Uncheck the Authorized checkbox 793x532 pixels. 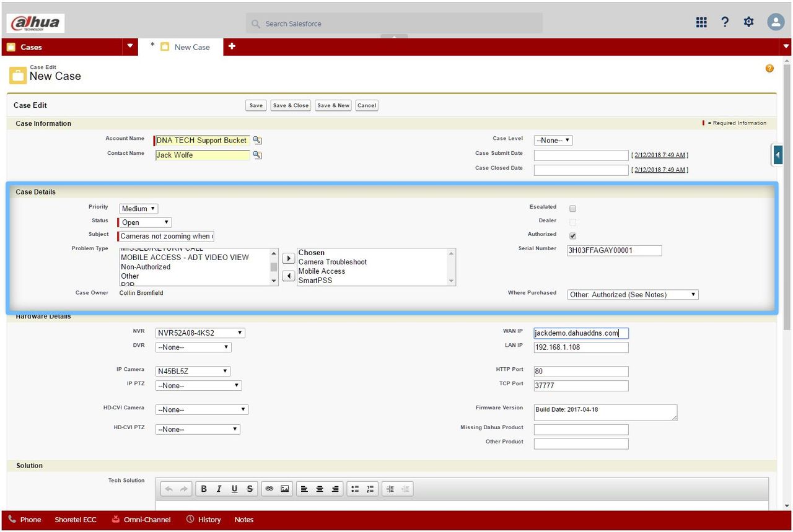click(x=572, y=236)
